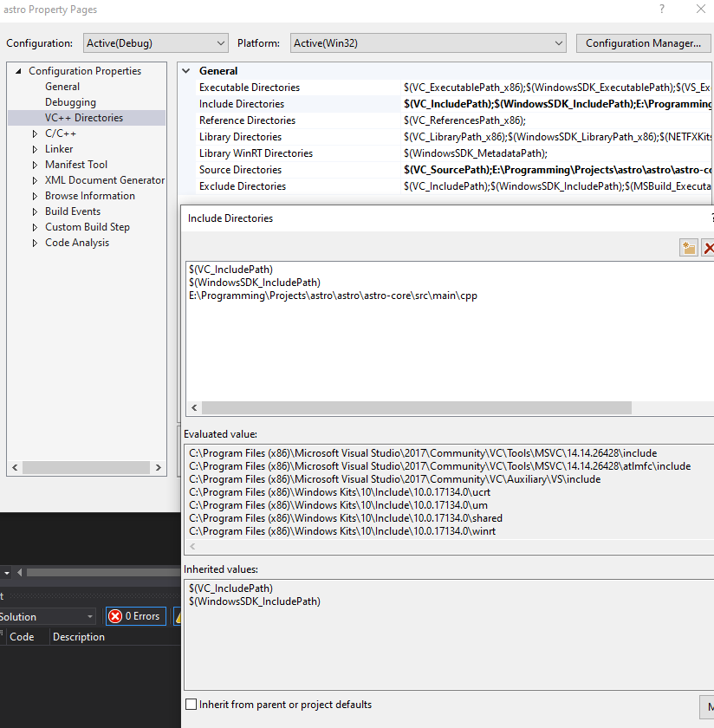
Task: Open the Solution scope dropdown in Error List
Action: (x=47, y=616)
